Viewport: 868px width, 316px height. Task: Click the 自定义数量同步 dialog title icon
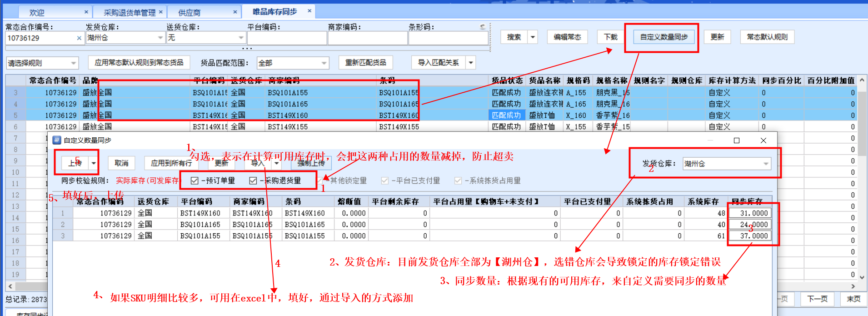(x=57, y=140)
